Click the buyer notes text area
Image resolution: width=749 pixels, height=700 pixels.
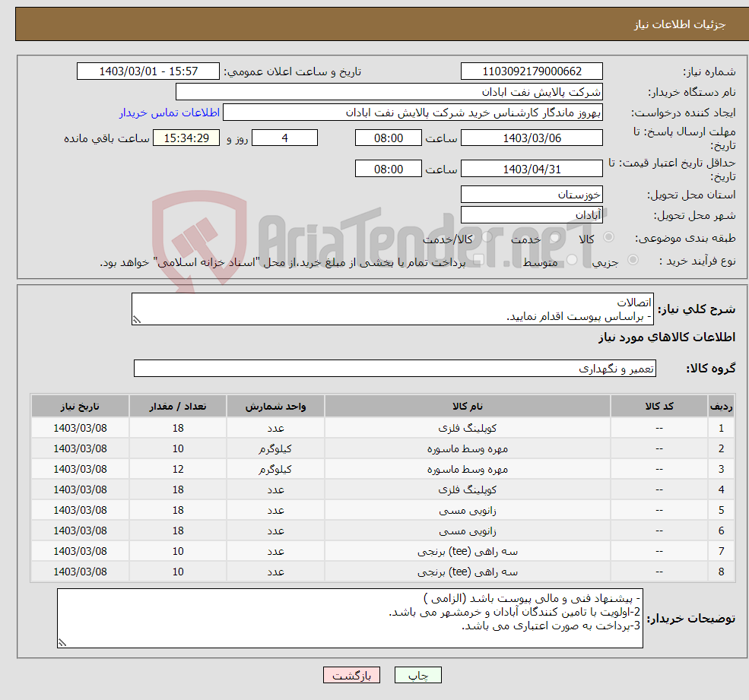tap(350, 619)
